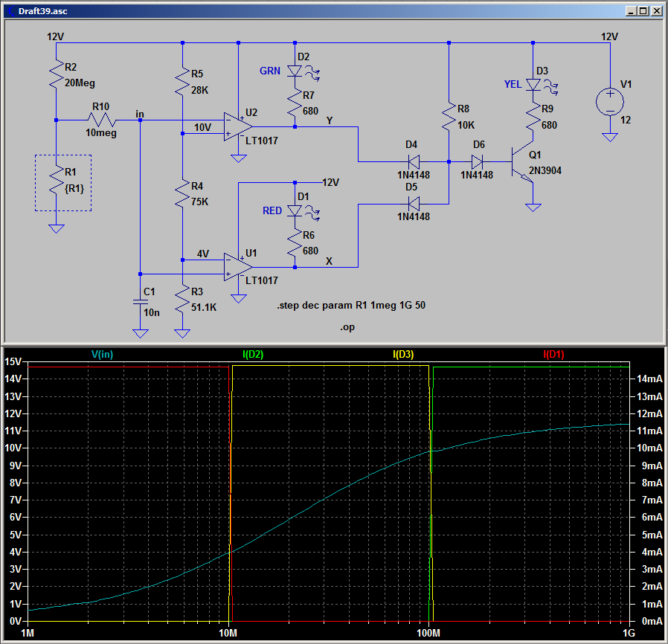Click the ground symbol under V1

tap(610, 137)
